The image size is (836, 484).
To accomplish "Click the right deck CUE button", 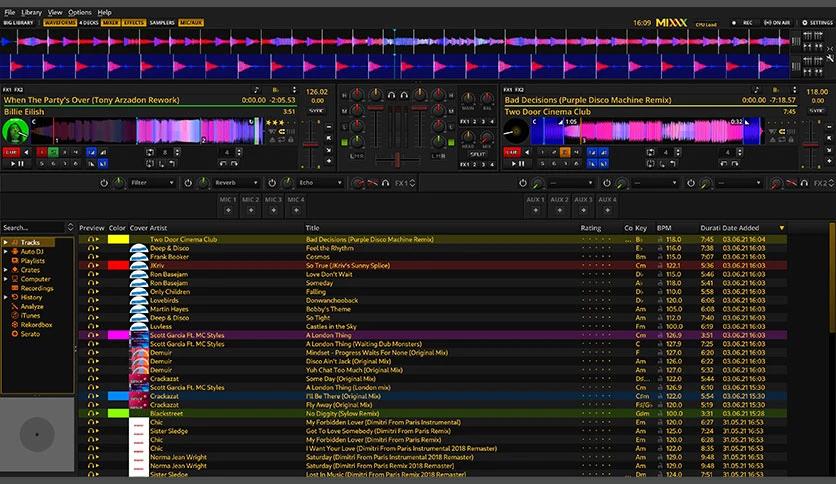I will click(x=512, y=152).
